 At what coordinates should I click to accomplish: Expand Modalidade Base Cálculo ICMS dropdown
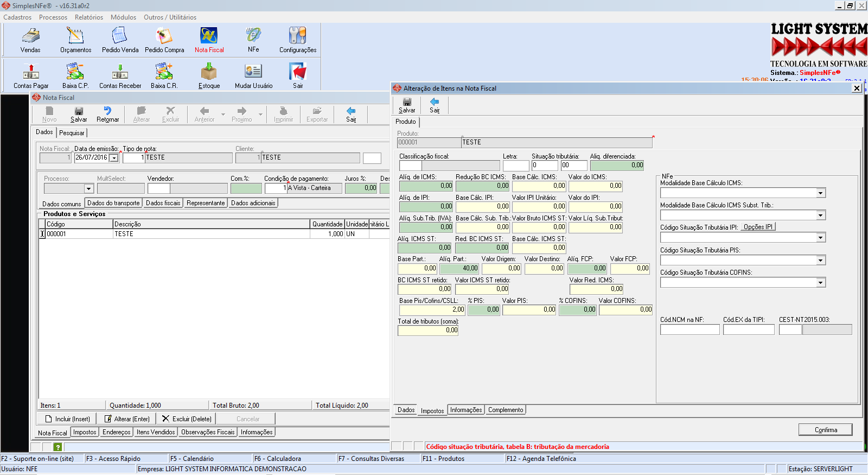[x=821, y=193]
